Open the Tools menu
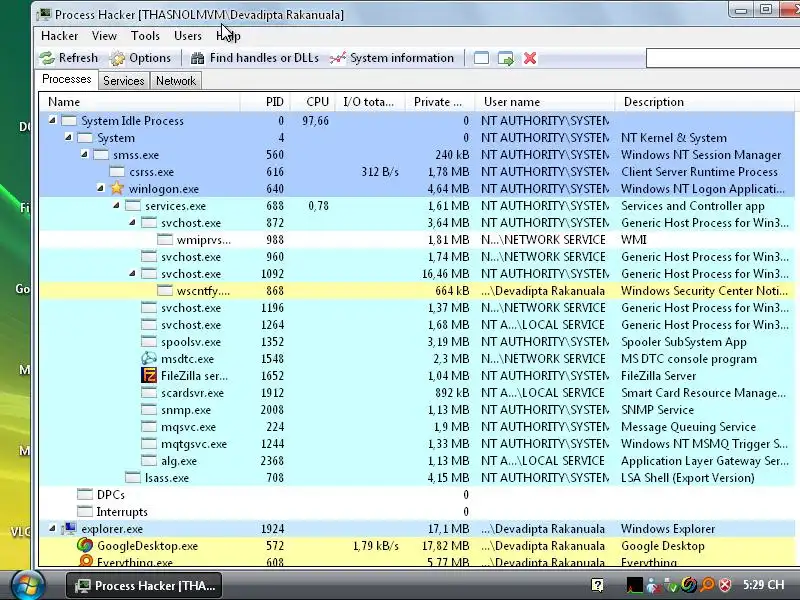The width and height of the screenshot is (800, 600). [145, 36]
